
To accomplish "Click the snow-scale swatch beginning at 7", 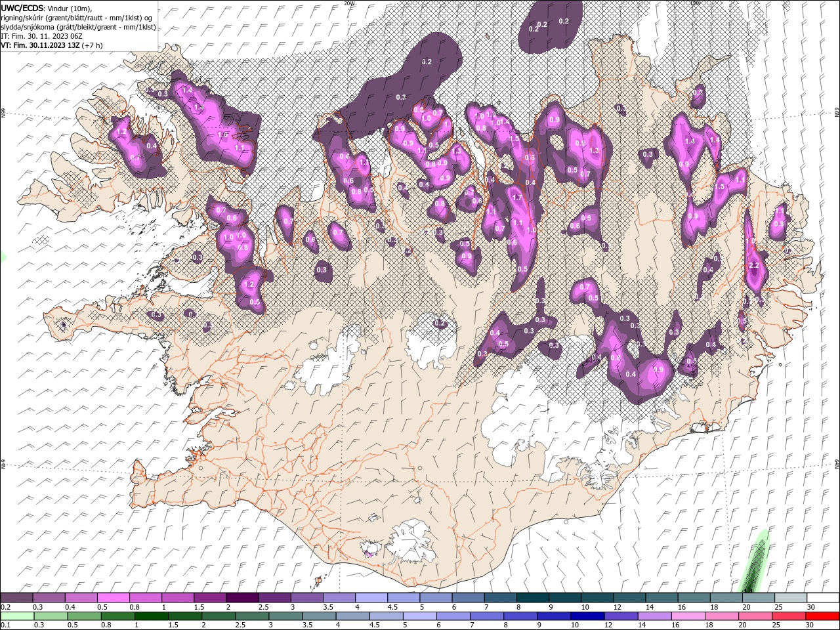I will coord(499,598).
